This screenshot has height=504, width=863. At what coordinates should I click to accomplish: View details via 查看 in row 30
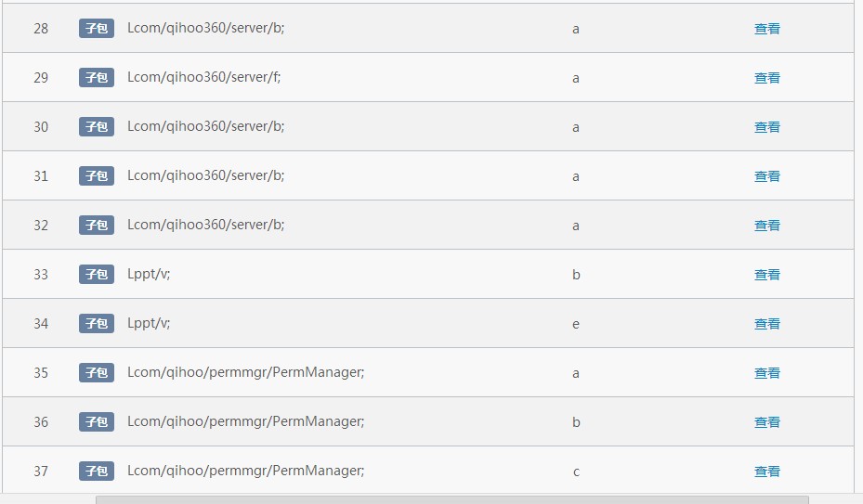click(766, 127)
